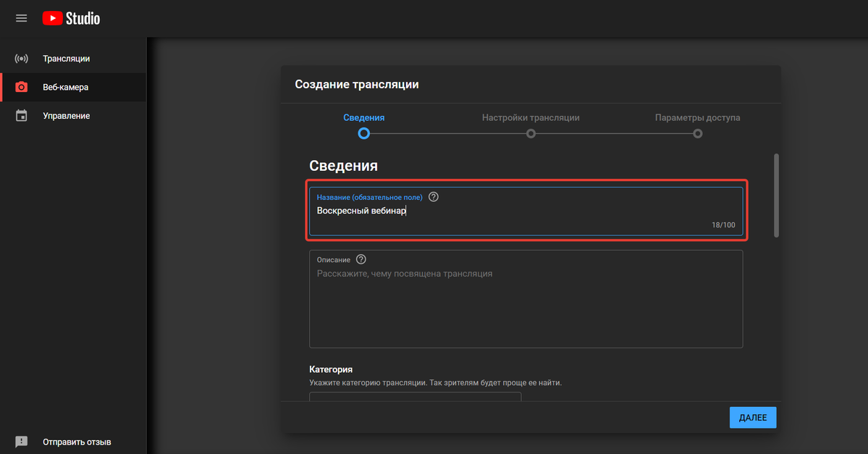Click into the Описание description field
Viewport: 868px width, 454px height.
click(x=526, y=299)
